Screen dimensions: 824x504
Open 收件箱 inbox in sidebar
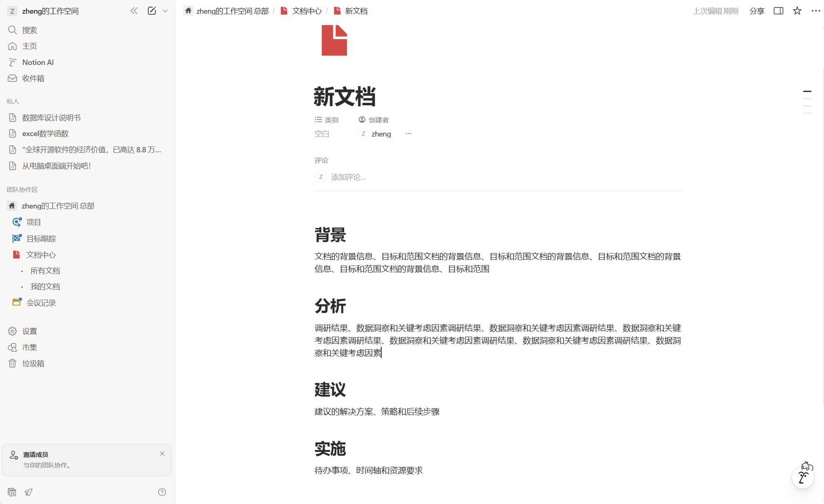click(x=33, y=78)
